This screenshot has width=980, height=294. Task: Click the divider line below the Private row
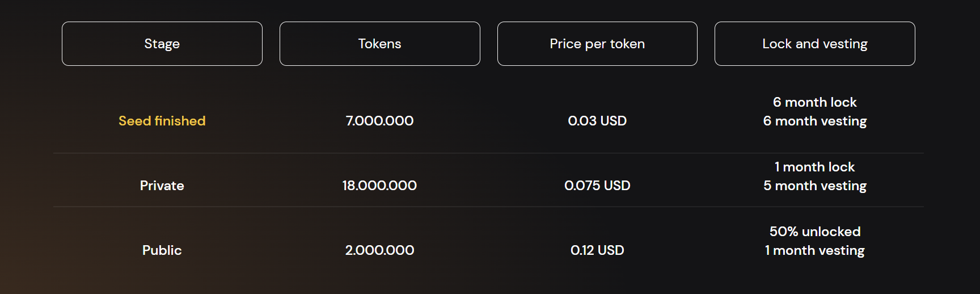(488, 207)
